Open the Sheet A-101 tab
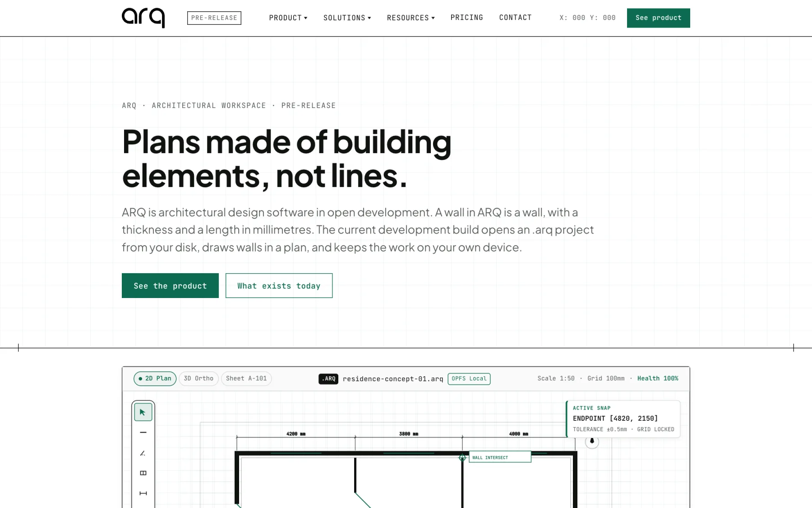This screenshot has height=508, width=812. pos(246,378)
